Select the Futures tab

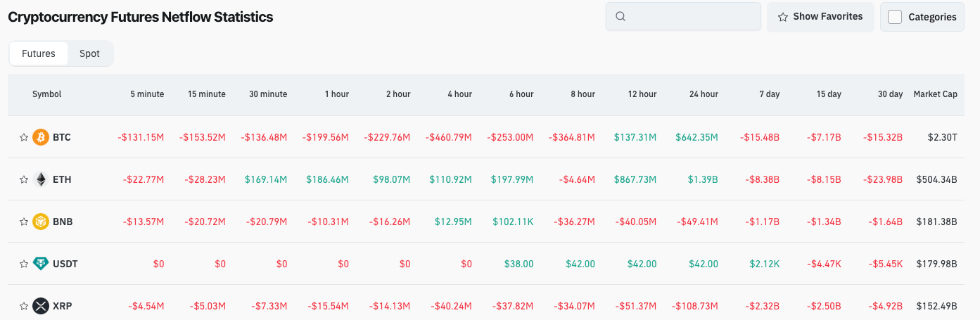39,53
